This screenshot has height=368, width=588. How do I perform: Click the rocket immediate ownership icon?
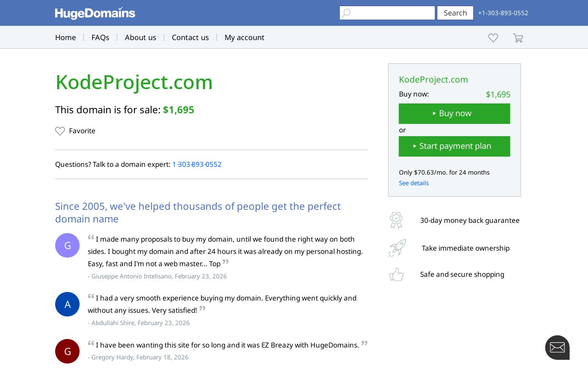(397, 248)
